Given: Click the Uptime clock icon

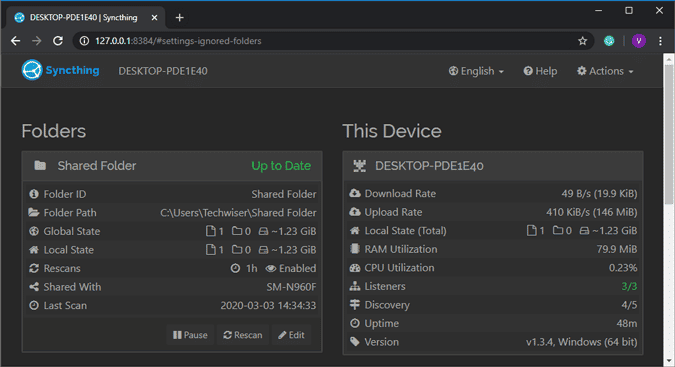Looking at the screenshot, I should coord(355,323).
